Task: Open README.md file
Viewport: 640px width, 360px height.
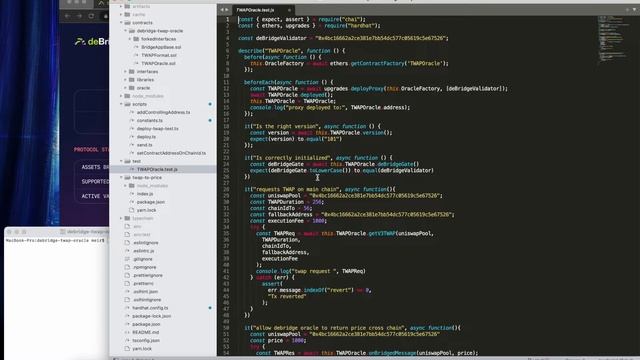Action: coord(145,333)
